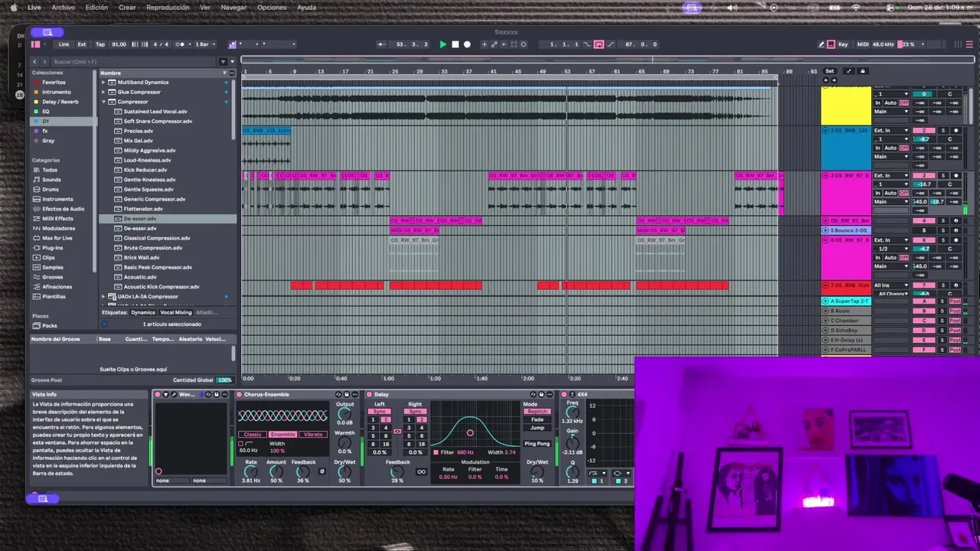Select Fade mode in Delay
The width and height of the screenshot is (980, 551).
(x=537, y=419)
